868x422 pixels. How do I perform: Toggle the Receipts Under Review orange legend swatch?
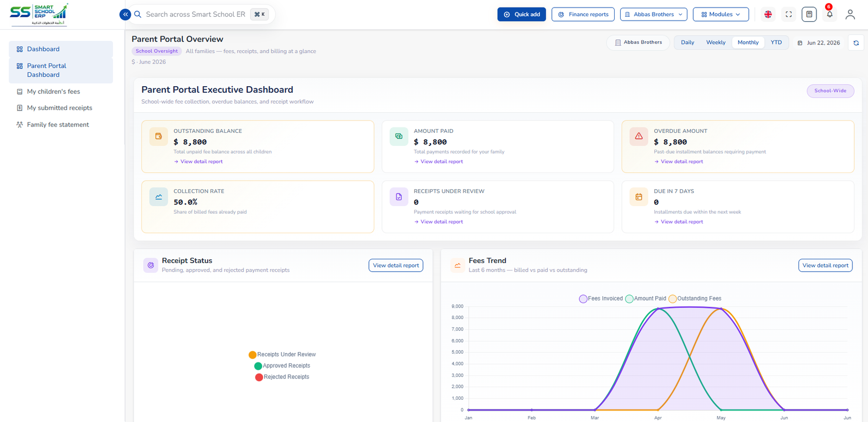pos(252,355)
